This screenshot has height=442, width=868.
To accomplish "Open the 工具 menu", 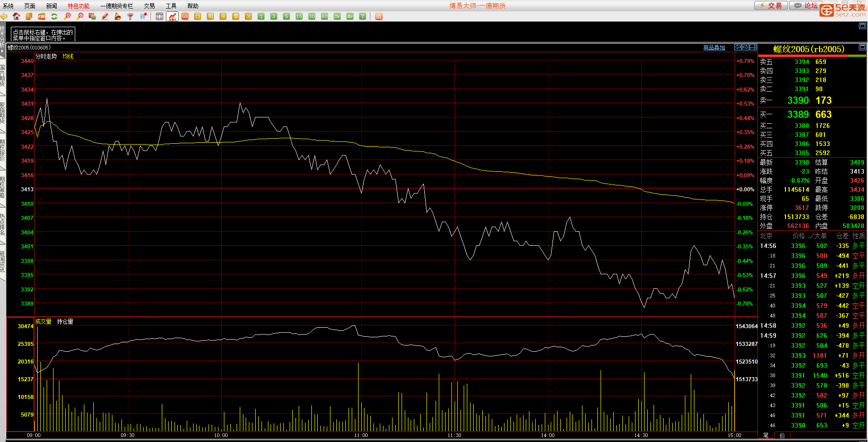I will 171,6.
